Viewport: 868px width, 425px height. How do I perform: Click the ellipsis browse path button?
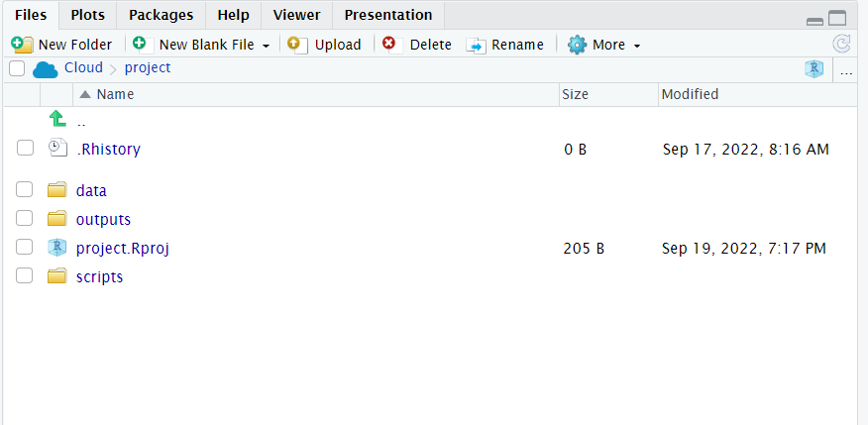click(x=846, y=69)
